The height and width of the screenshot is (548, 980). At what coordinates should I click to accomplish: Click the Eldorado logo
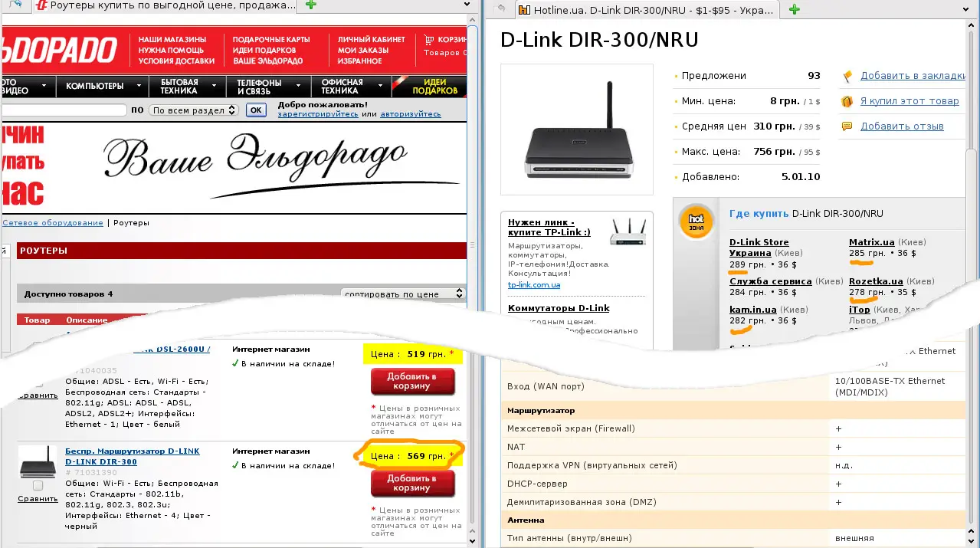point(59,51)
